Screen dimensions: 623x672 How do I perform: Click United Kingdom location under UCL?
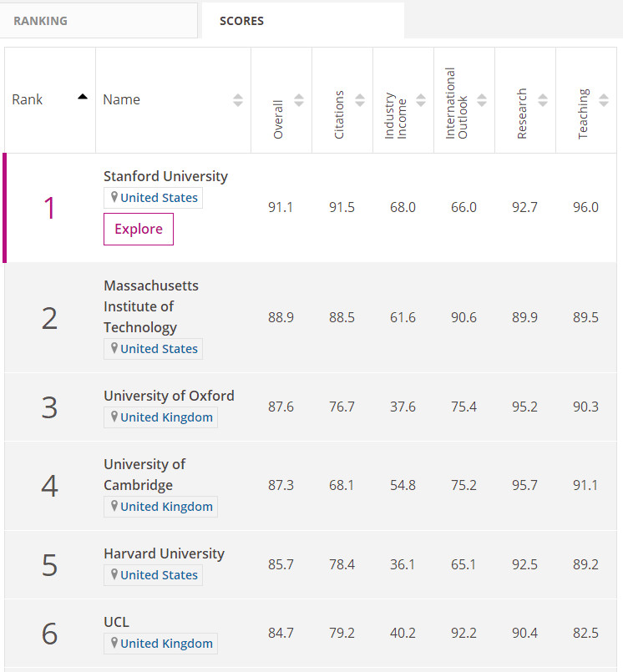(166, 644)
